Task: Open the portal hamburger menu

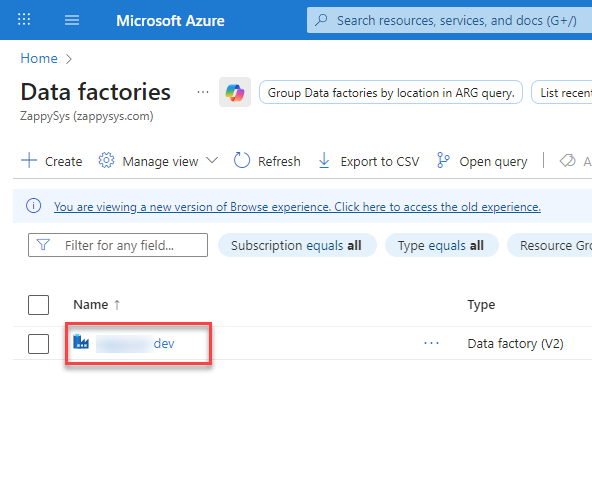Action: click(x=72, y=20)
